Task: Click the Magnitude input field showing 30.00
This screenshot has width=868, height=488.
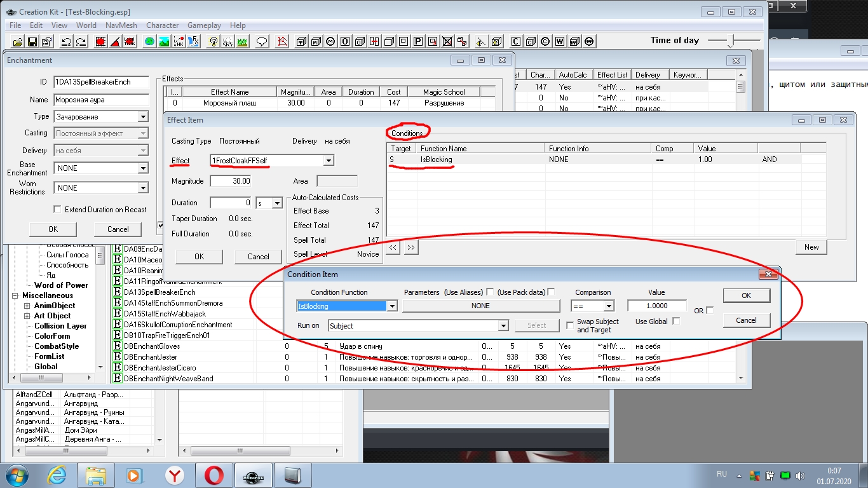Action: click(x=231, y=181)
